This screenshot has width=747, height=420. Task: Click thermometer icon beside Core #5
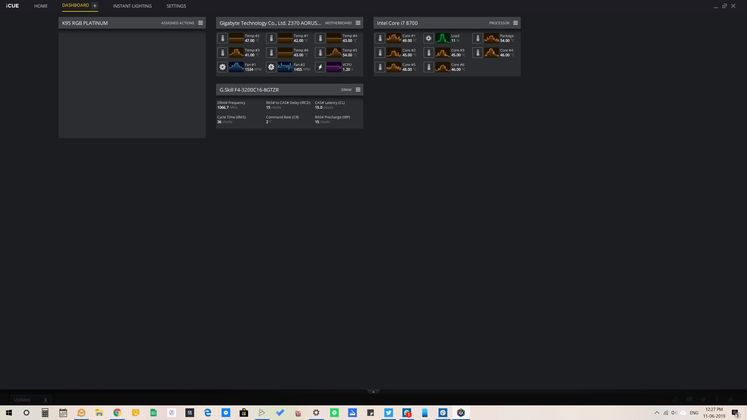click(380, 67)
